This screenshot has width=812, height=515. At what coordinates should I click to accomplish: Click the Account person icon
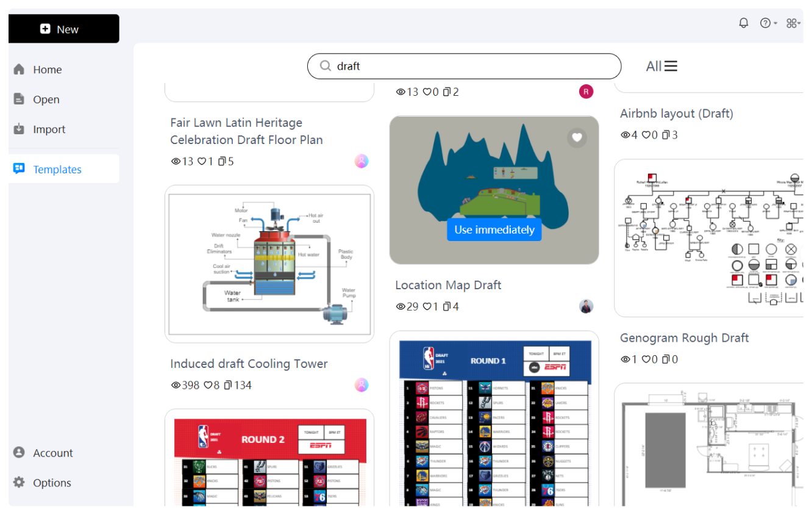pyautogui.click(x=19, y=452)
